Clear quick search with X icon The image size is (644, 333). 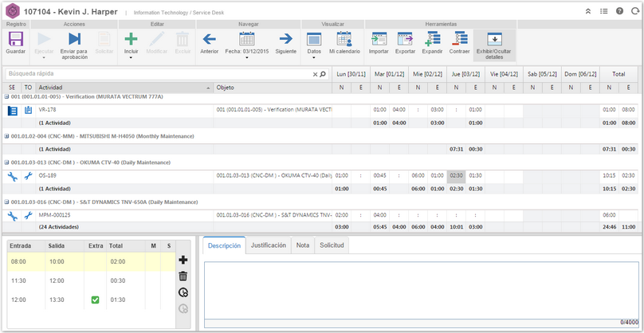(x=315, y=74)
